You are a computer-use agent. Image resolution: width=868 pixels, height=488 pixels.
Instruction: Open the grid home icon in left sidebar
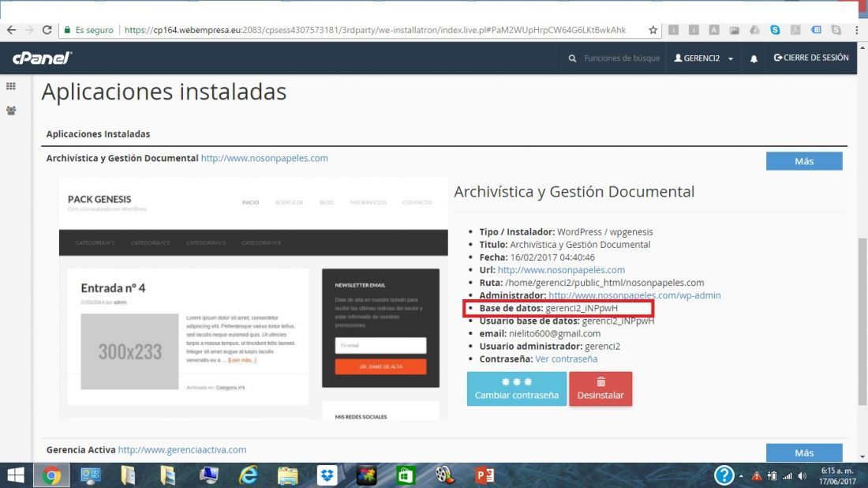(x=11, y=86)
